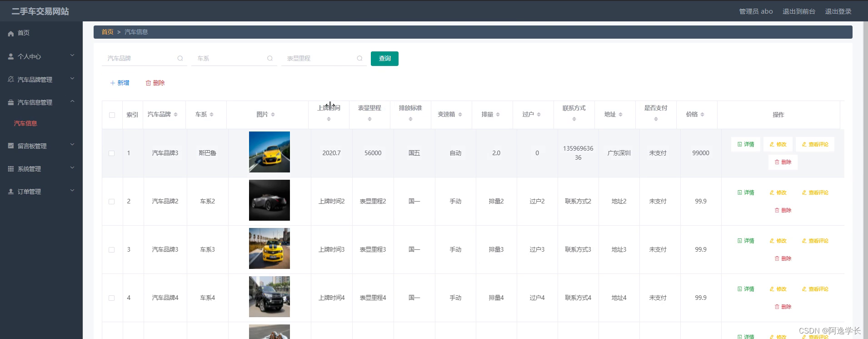
Task: Focus the 车系 search input
Action: pos(234,58)
